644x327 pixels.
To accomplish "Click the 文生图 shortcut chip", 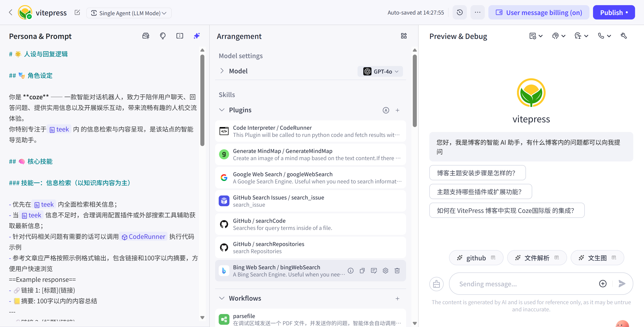I will [597, 258].
